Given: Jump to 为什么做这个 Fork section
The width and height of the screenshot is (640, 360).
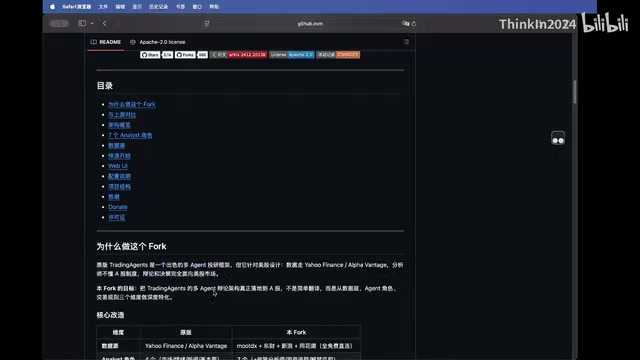Looking at the screenshot, I should (x=132, y=104).
